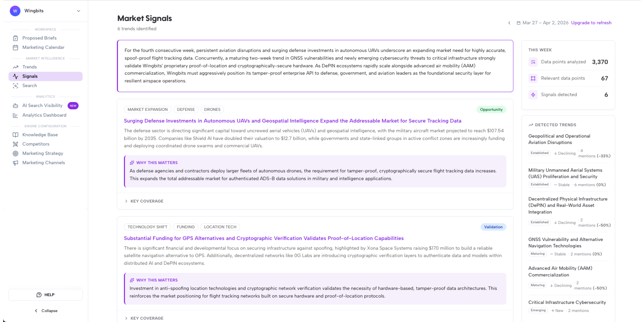This screenshot has height=322, width=644.
Task: Open Analytics Dashboard from sidebar
Action: pyautogui.click(x=44, y=115)
